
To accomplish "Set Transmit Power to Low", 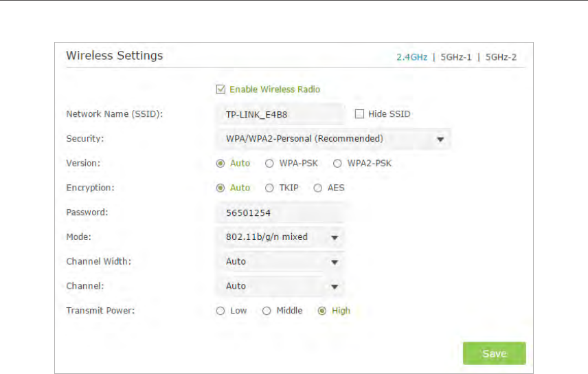I will 220,311.
